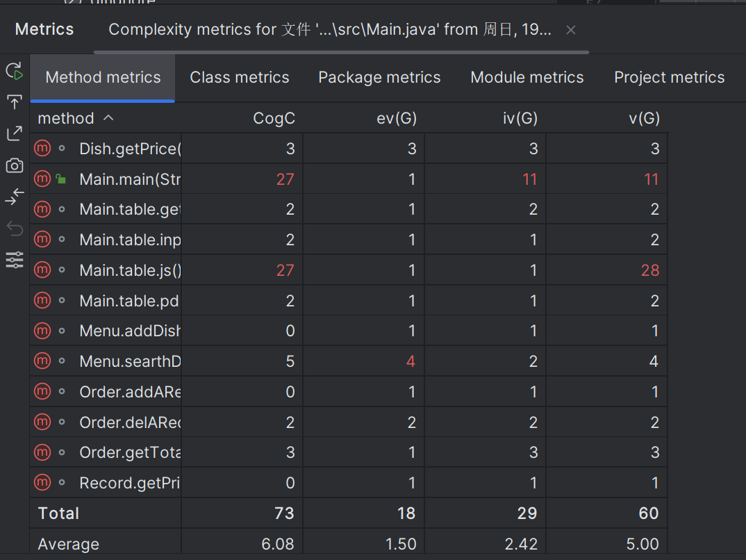Image resolution: width=746 pixels, height=560 pixels.
Task: Click the method icon beside Main.main
Action: pyautogui.click(x=42, y=179)
